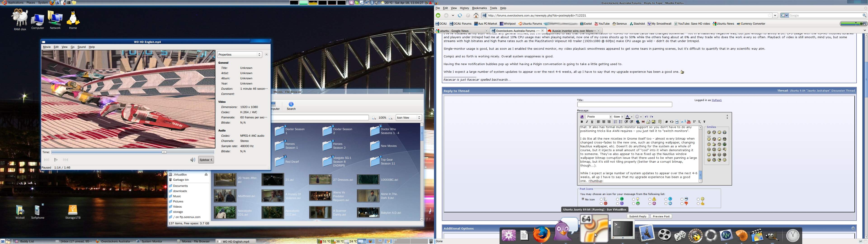Open Whirlpool bookmark link

[x=507, y=24]
